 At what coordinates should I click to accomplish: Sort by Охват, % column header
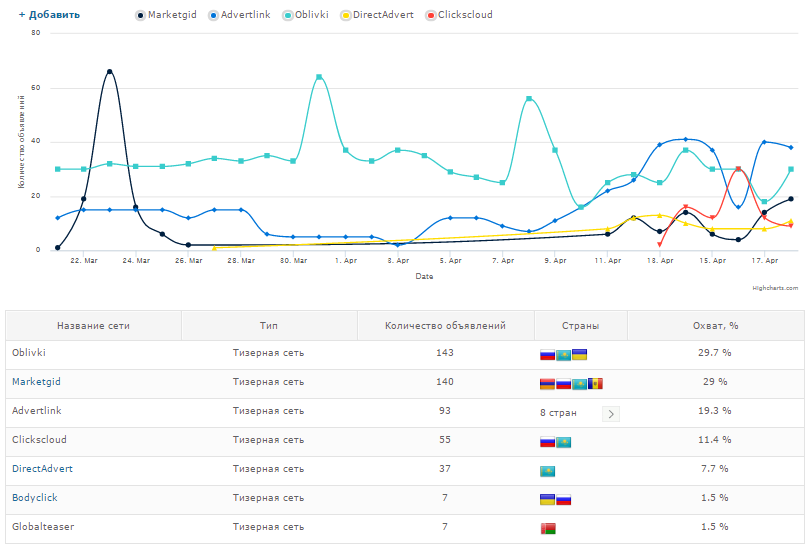pos(716,326)
